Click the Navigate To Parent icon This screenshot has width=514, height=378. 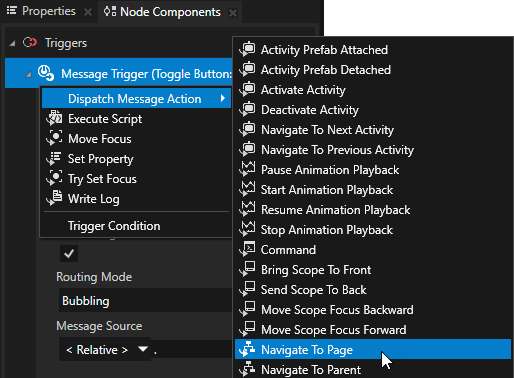247,369
